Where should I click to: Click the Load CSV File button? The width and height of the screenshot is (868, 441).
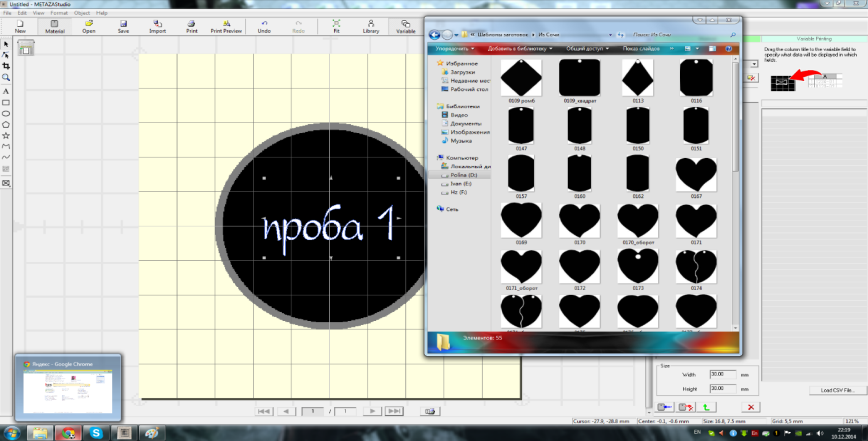(838, 390)
